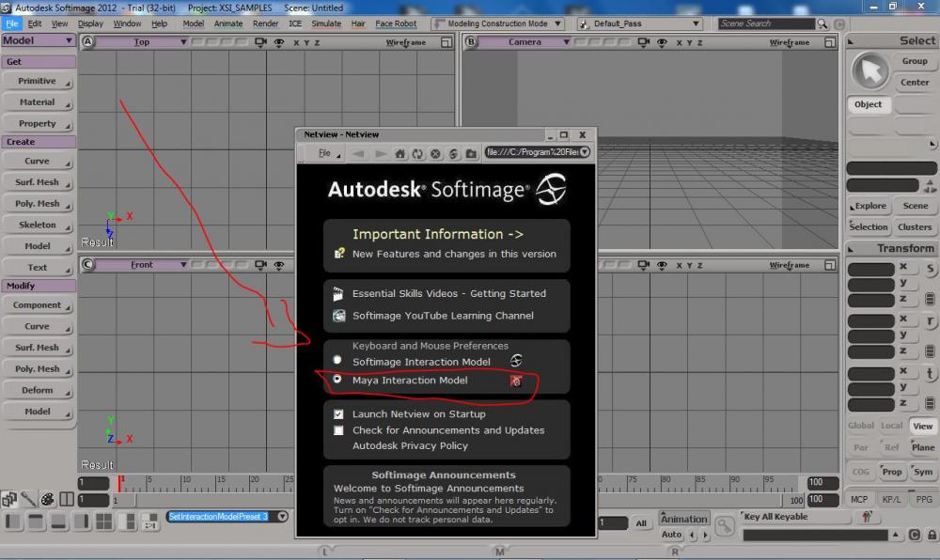Viewport: 940px width, 560px height.
Task: Select the four-viewport grid layout icon
Action: pyautogui.click(x=103, y=521)
